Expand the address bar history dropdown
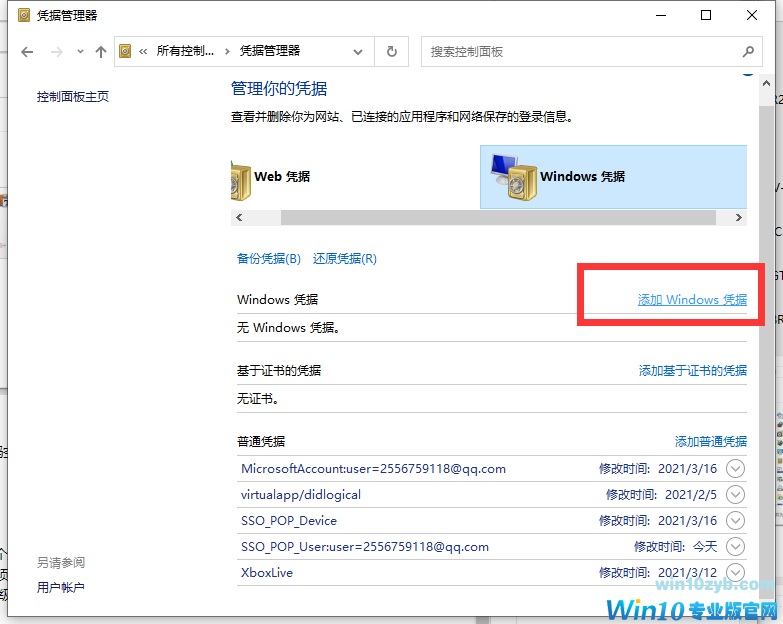 click(358, 51)
